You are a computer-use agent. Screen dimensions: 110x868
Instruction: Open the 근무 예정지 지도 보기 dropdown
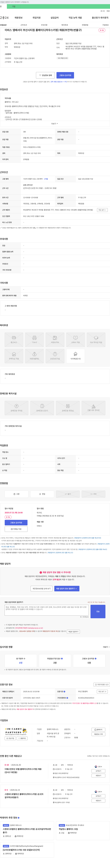pyautogui.click(x=102, y=210)
